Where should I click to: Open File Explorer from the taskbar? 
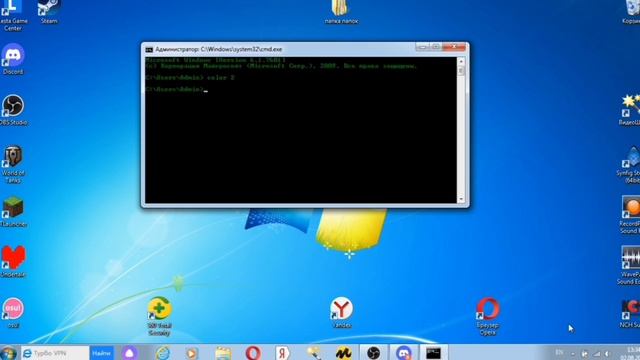[223, 353]
